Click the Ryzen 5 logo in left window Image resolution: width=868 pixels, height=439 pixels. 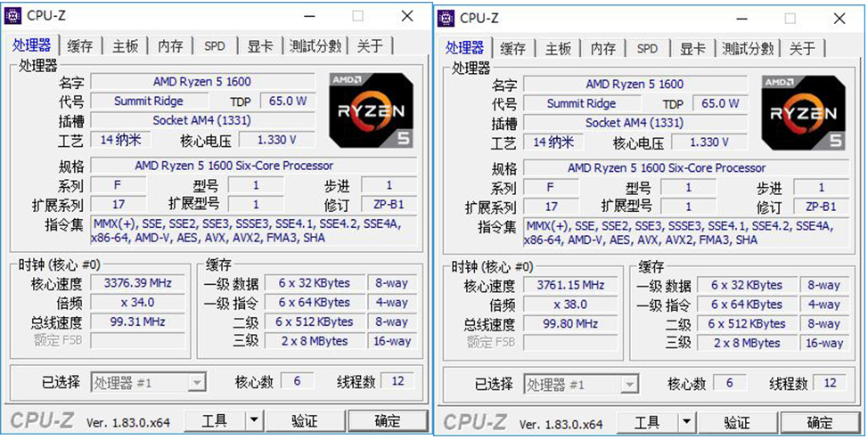pos(372,110)
